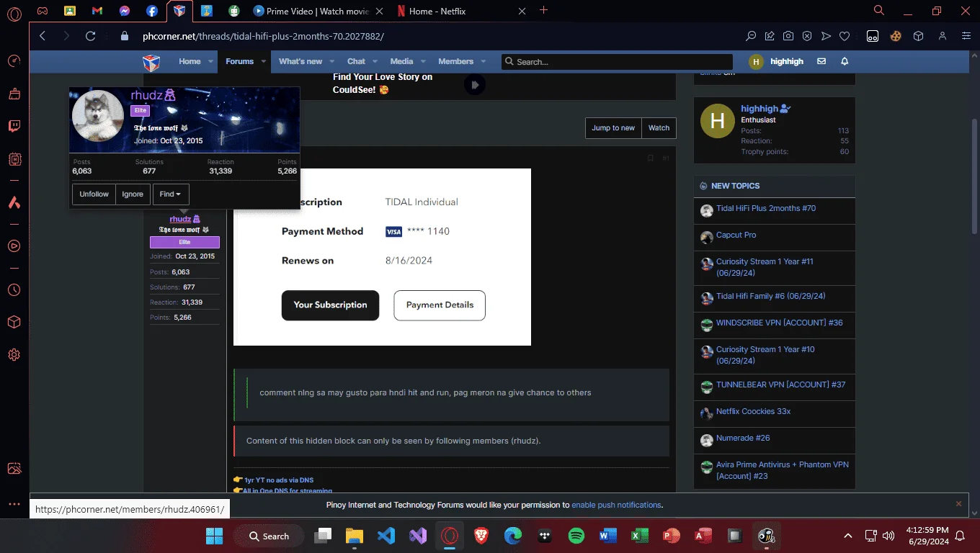Click the address bar URL
The width and height of the screenshot is (980, 553).
(x=263, y=36)
